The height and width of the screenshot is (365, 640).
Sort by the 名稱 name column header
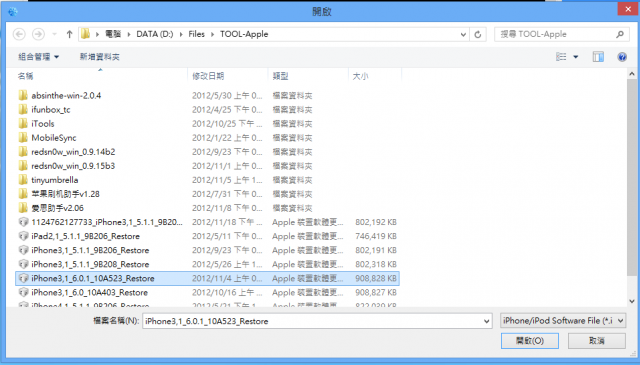tap(25, 76)
